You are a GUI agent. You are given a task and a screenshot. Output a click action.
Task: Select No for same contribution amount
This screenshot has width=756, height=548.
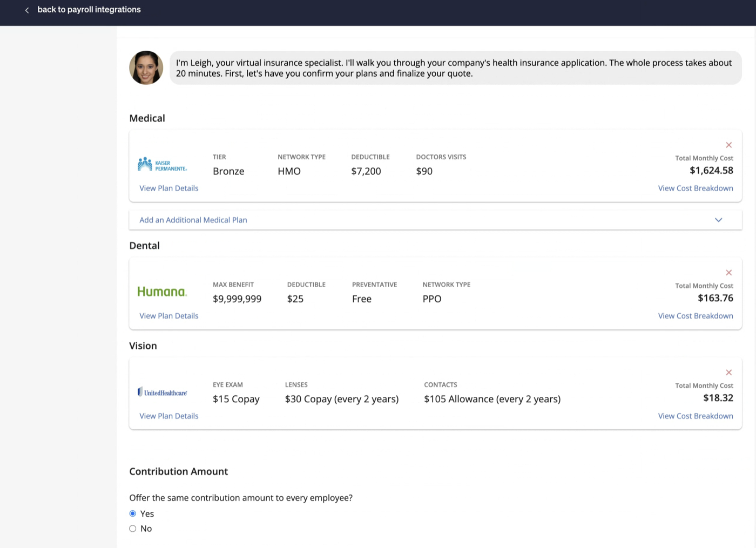tap(133, 529)
